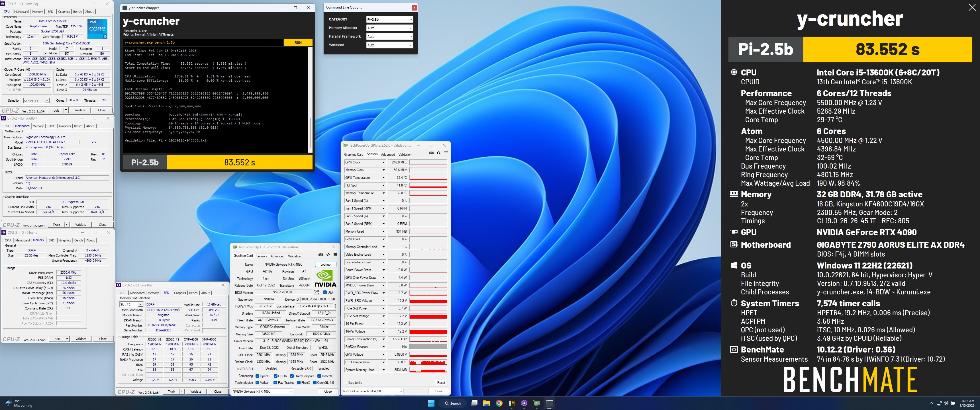Image resolution: width=980 pixels, height=410 pixels.
Task: Click the Bus Interface question mark icon
Action: (x=335, y=306)
